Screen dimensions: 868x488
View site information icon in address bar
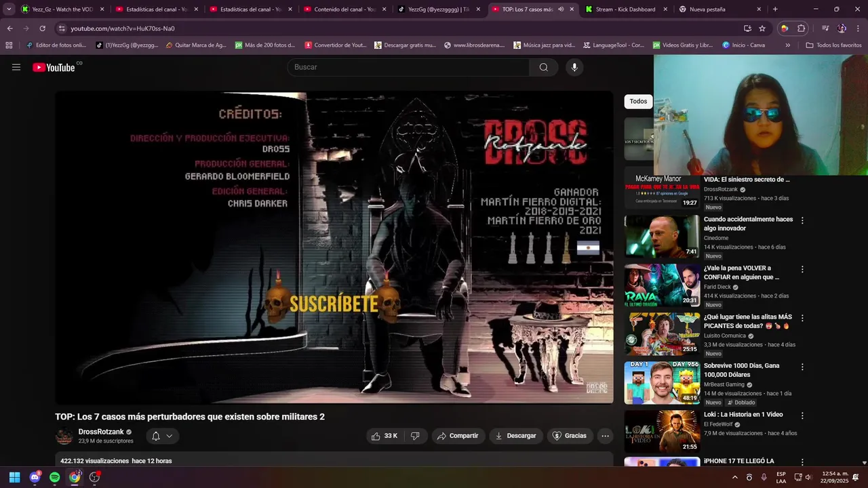point(62,28)
